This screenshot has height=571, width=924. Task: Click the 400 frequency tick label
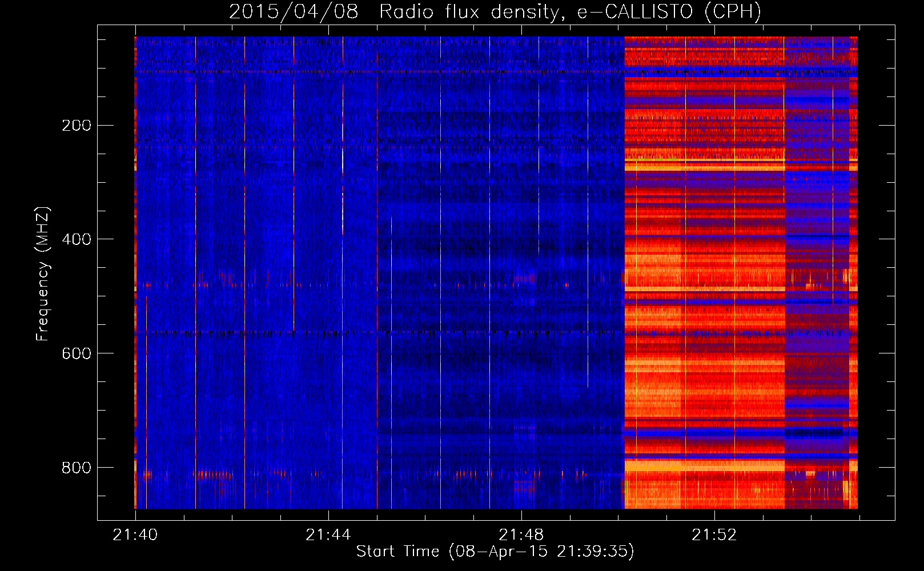coord(77,239)
